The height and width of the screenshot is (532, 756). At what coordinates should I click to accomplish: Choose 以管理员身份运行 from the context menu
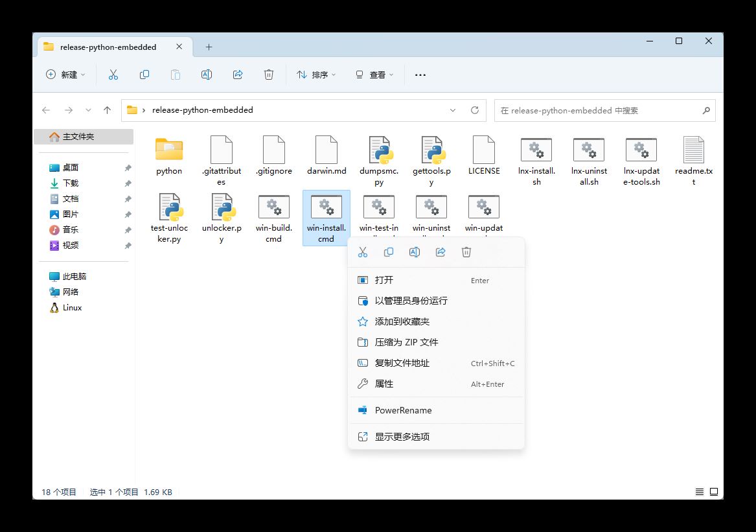[x=411, y=301]
